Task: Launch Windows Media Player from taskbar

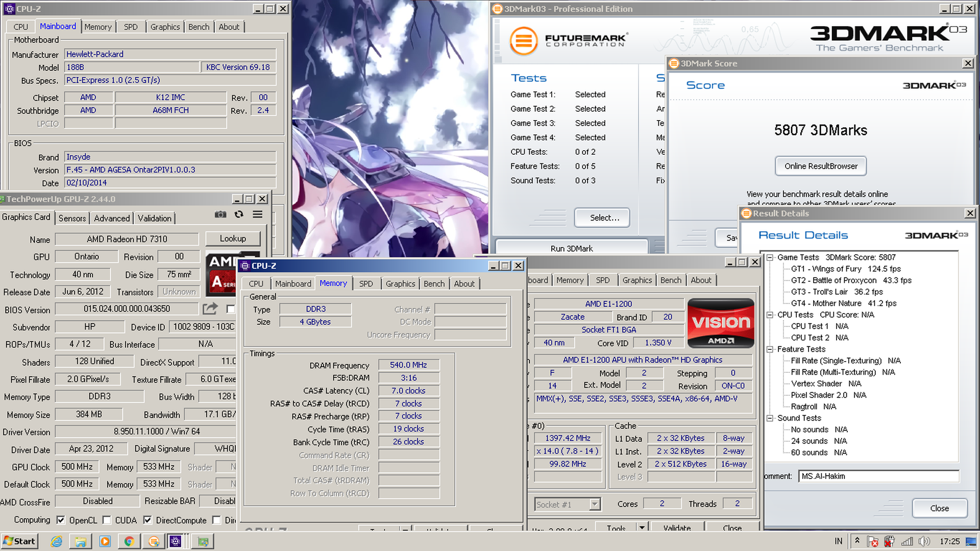Action: click(x=105, y=541)
